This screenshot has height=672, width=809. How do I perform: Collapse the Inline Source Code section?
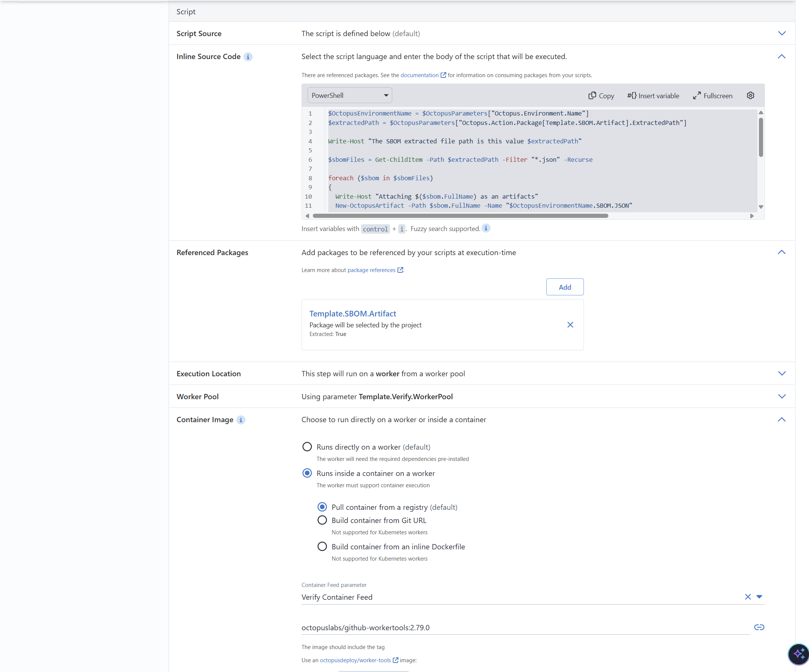781,56
